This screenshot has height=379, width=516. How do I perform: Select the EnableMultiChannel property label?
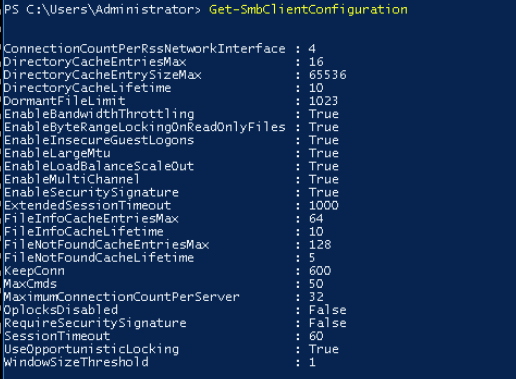pyautogui.click(x=72, y=179)
